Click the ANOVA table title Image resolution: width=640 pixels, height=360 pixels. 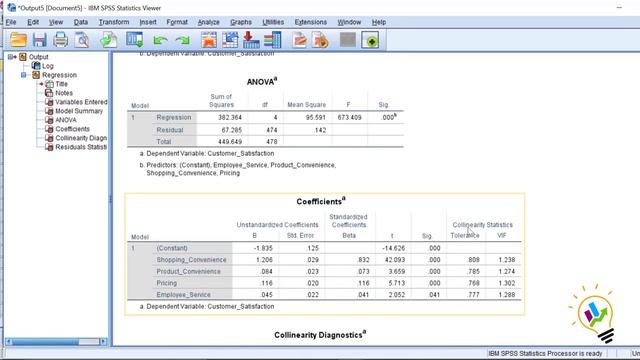(x=262, y=82)
